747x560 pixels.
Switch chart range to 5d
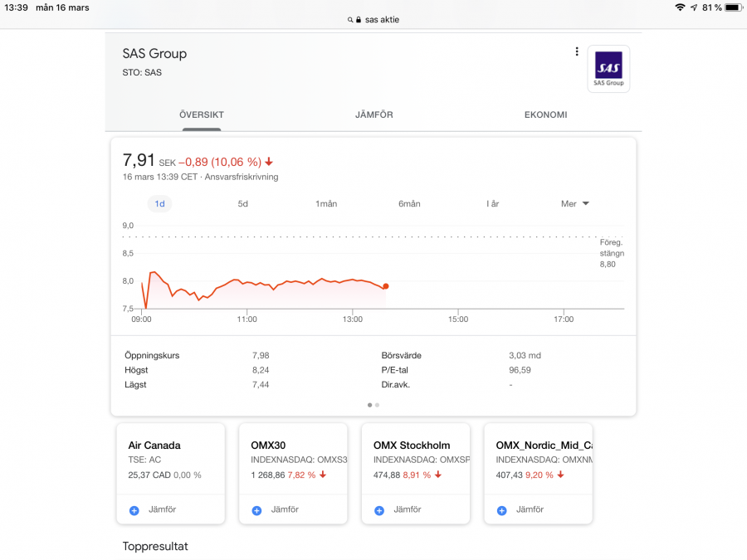point(243,204)
